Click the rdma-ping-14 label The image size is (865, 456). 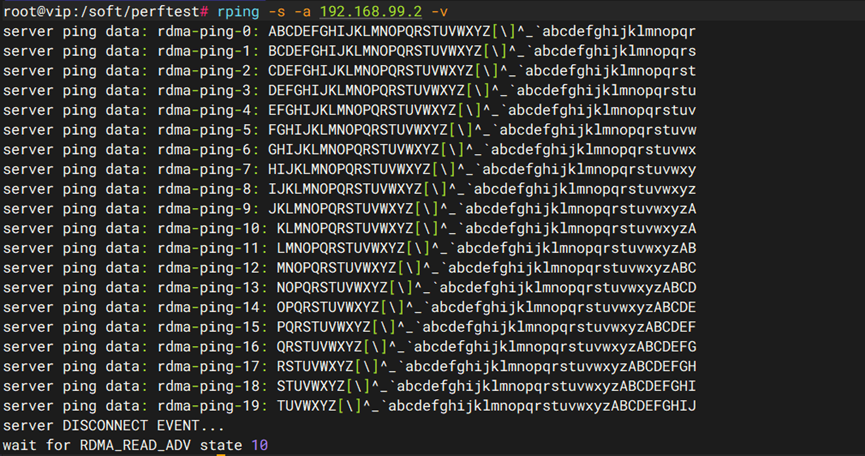212,306
